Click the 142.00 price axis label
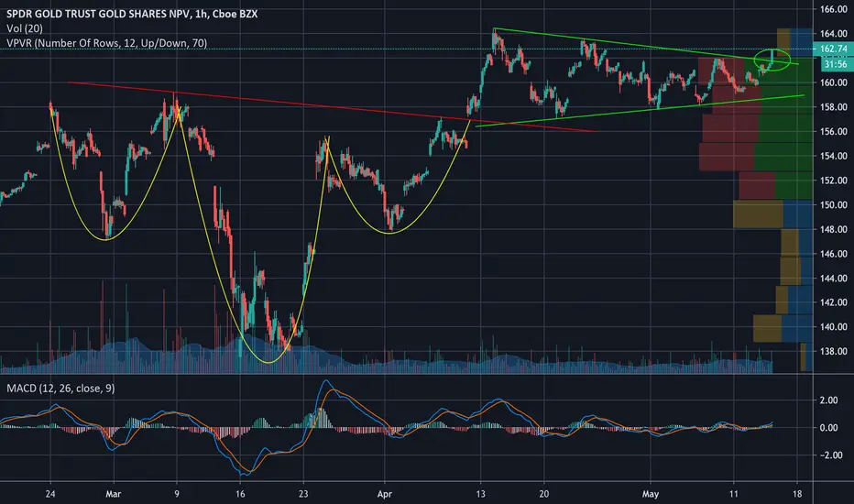Image resolution: width=854 pixels, height=504 pixels. tap(833, 302)
